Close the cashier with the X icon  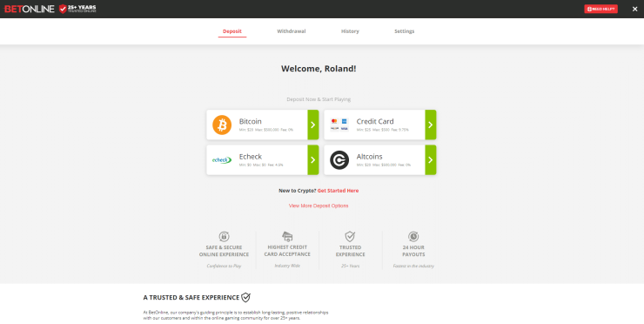634,9
